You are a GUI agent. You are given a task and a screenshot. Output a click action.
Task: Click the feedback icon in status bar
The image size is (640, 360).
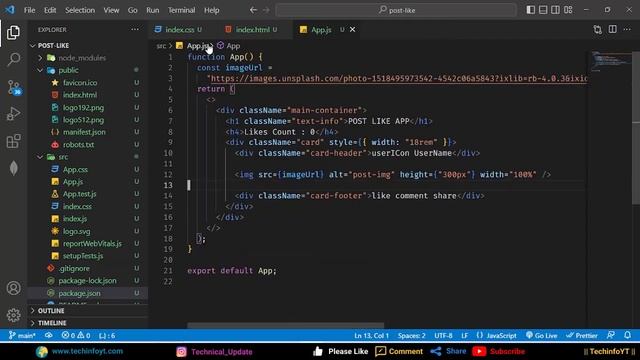tap(611, 336)
